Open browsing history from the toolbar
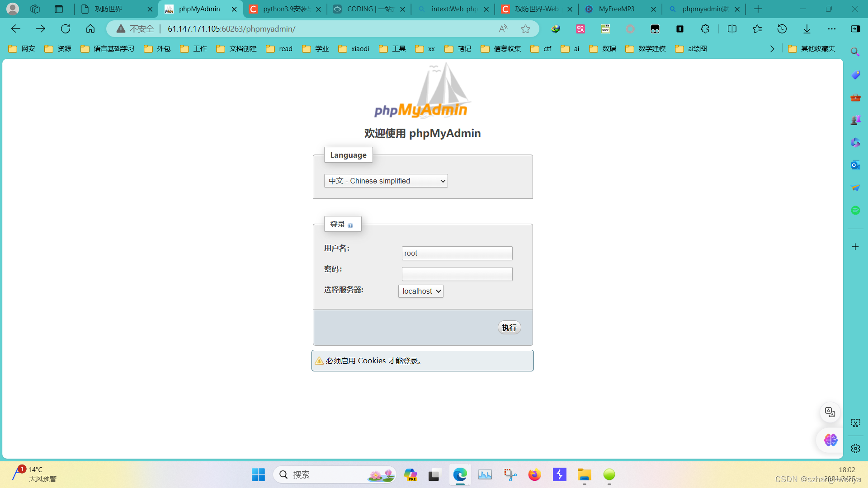The height and width of the screenshot is (488, 868). 782,29
